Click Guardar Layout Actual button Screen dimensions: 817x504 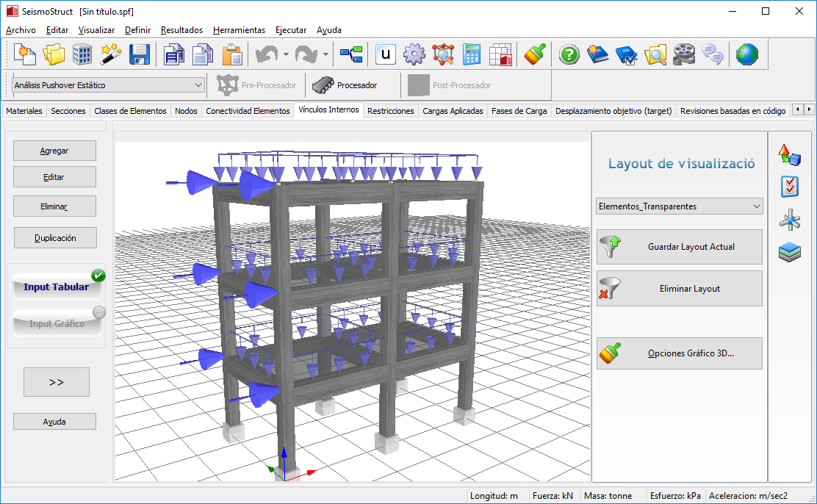pyautogui.click(x=680, y=247)
